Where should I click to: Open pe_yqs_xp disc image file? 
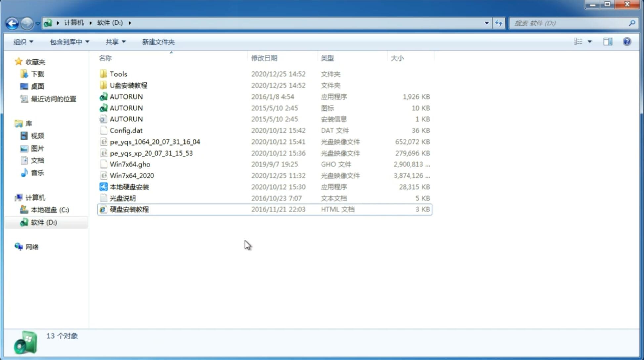pos(151,153)
